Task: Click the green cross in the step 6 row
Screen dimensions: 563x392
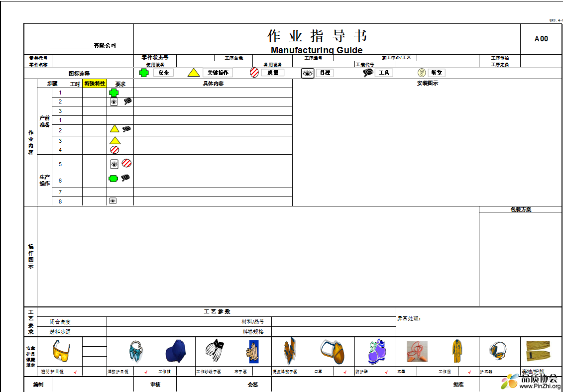Action: (113, 179)
